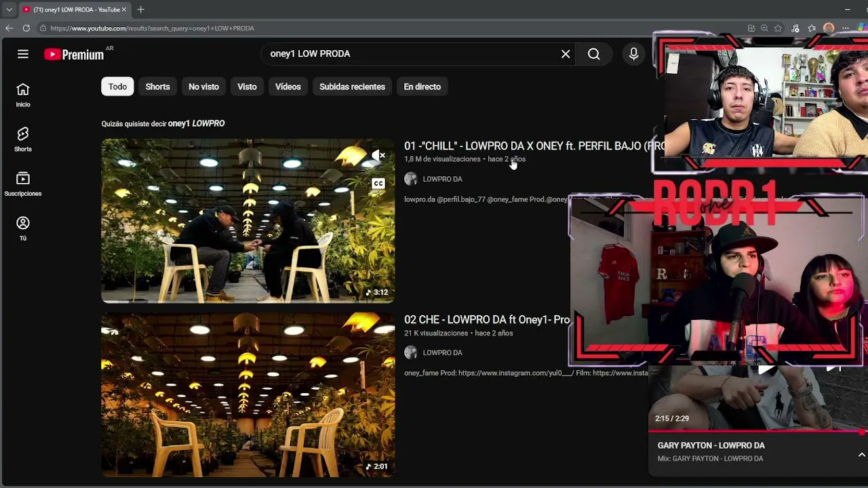
Task: Click the miniplayer video frame
Action: [757, 397]
